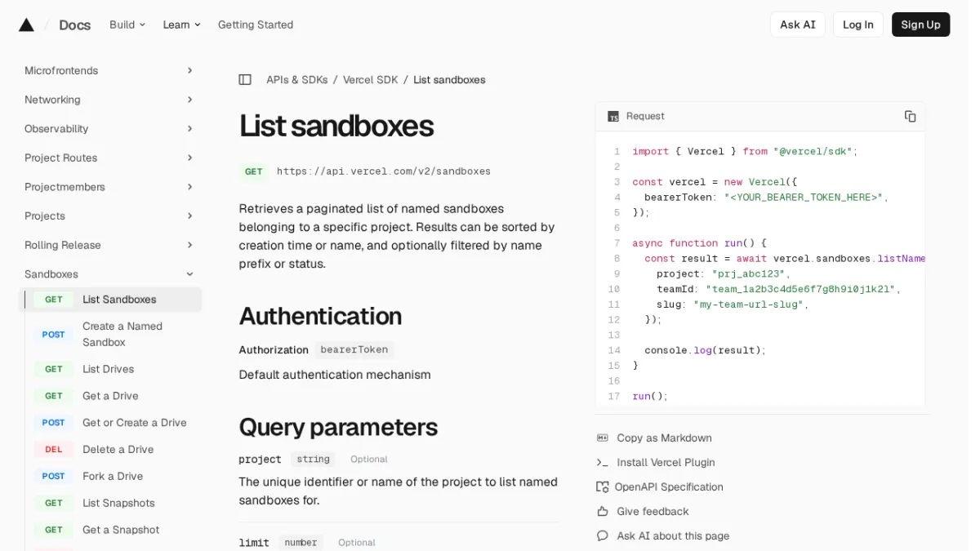Image resolution: width=980 pixels, height=551 pixels.
Task: Open Create a Named Sandbox page
Action: pos(122,335)
